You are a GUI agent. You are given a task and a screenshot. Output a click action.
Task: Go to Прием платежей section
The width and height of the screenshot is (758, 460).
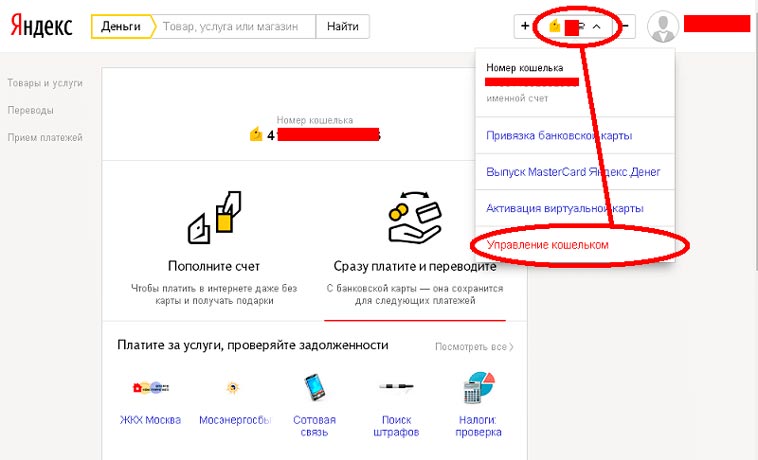(45, 138)
